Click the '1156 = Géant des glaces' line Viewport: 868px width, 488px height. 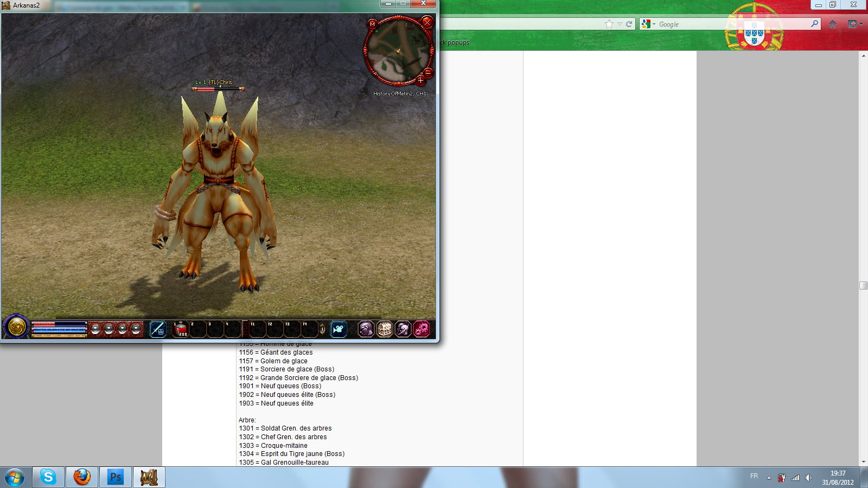[x=276, y=352]
